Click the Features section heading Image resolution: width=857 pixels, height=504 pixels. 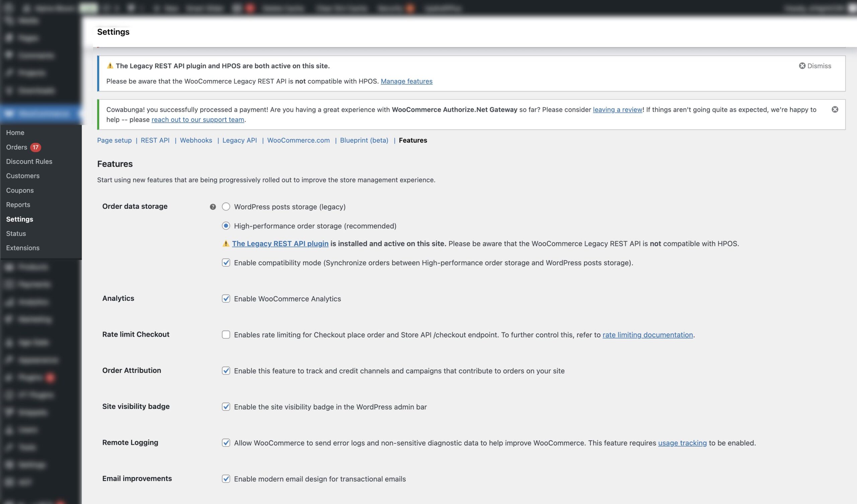click(x=115, y=164)
